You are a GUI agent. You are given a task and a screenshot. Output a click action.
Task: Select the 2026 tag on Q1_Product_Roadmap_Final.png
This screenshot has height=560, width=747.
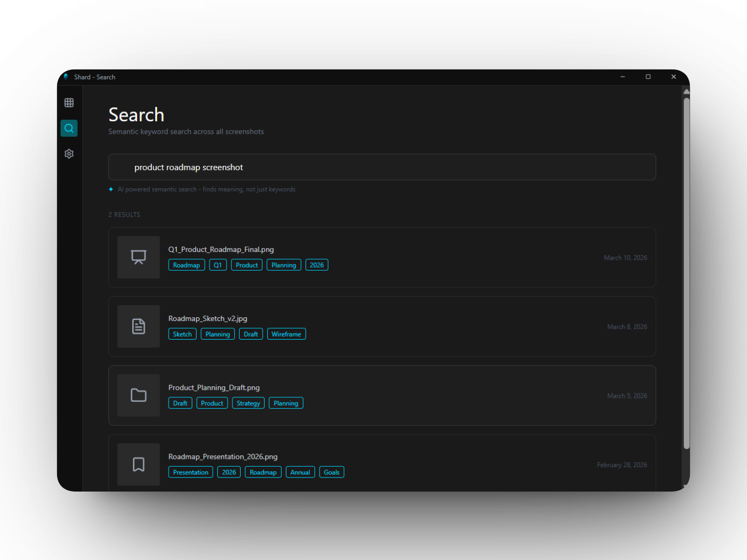[316, 265]
